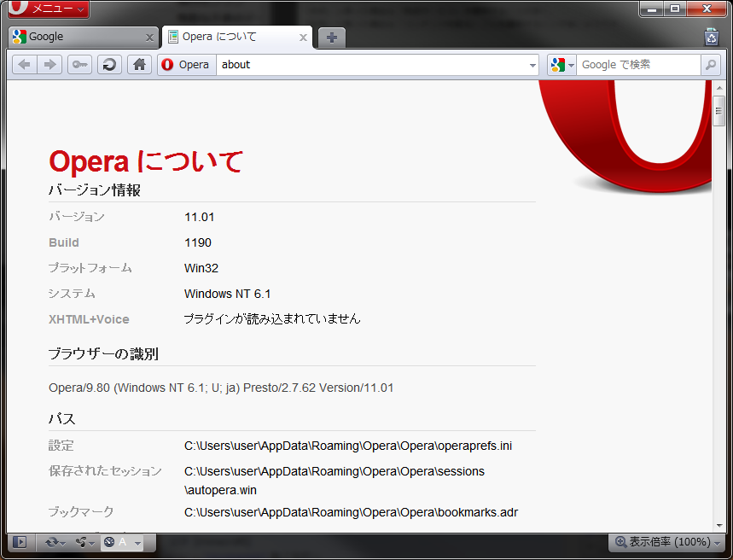Close the Opera について tab
This screenshot has width=733, height=560.
pyautogui.click(x=304, y=38)
